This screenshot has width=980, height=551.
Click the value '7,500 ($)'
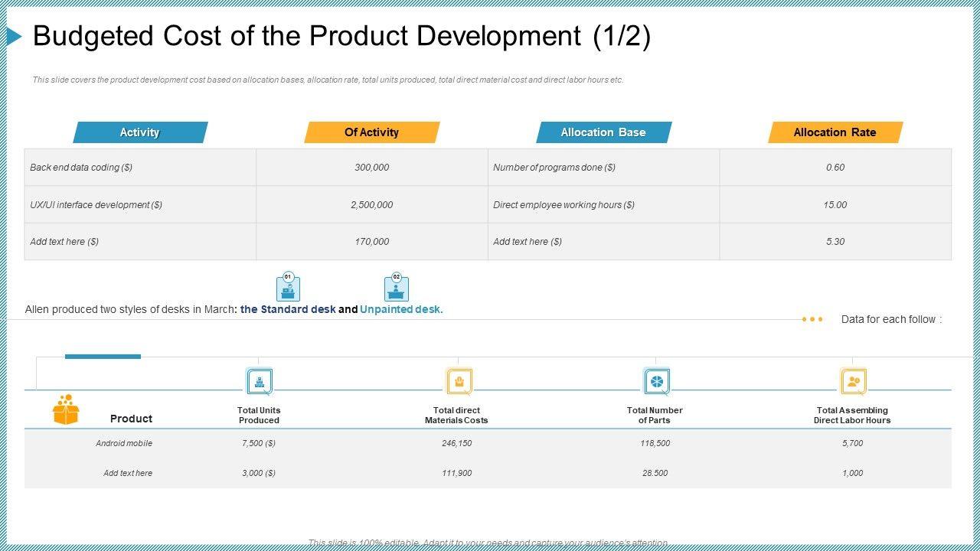click(259, 443)
